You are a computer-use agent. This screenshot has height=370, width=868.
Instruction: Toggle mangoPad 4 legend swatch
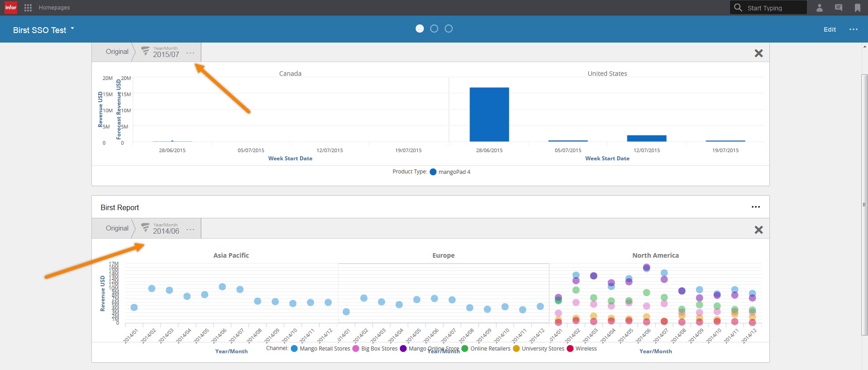point(433,172)
